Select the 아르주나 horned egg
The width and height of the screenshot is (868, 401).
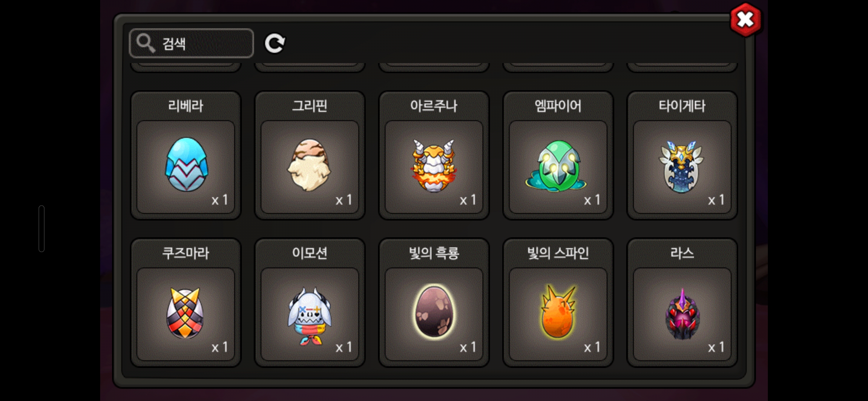point(434,166)
